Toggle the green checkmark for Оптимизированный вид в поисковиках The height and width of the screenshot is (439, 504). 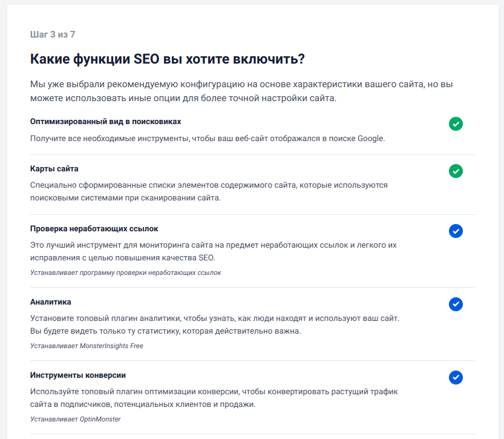click(456, 124)
